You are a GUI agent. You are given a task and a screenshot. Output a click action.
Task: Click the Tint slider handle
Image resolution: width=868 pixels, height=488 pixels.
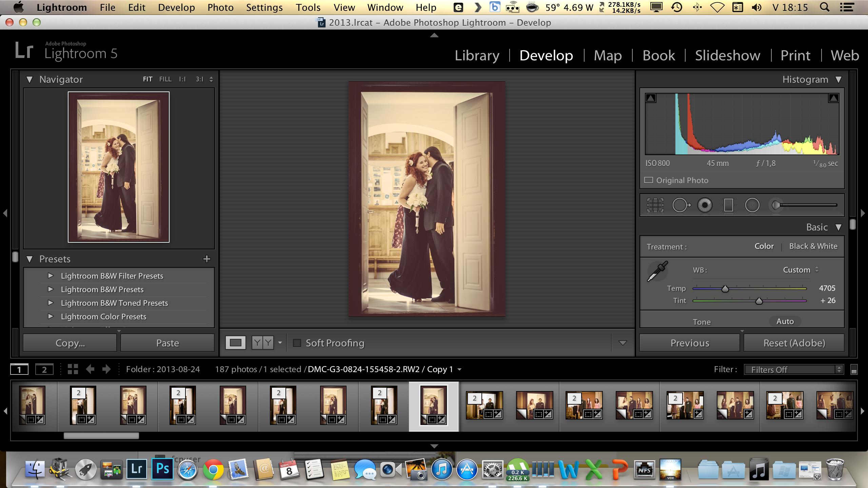759,301
